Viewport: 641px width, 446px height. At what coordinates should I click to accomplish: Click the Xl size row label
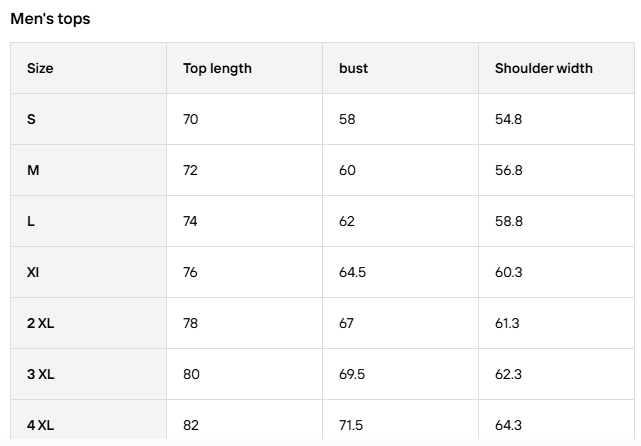(x=33, y=273)
